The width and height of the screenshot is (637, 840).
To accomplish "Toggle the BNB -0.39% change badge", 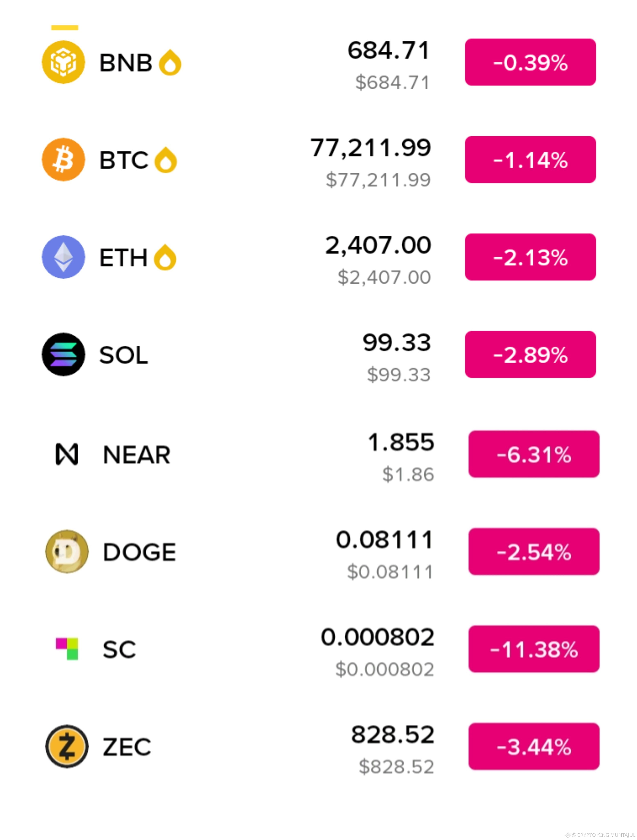I will point(530,62).
